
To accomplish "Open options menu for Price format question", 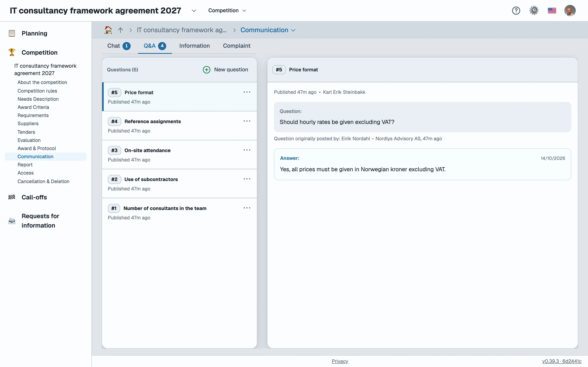I will 247,92.
